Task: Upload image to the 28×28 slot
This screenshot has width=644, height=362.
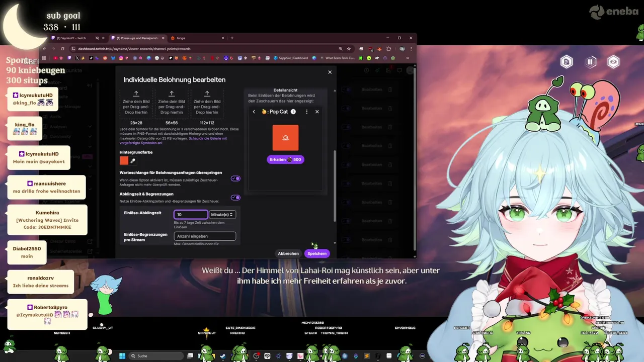Action: tap(136, 103)
